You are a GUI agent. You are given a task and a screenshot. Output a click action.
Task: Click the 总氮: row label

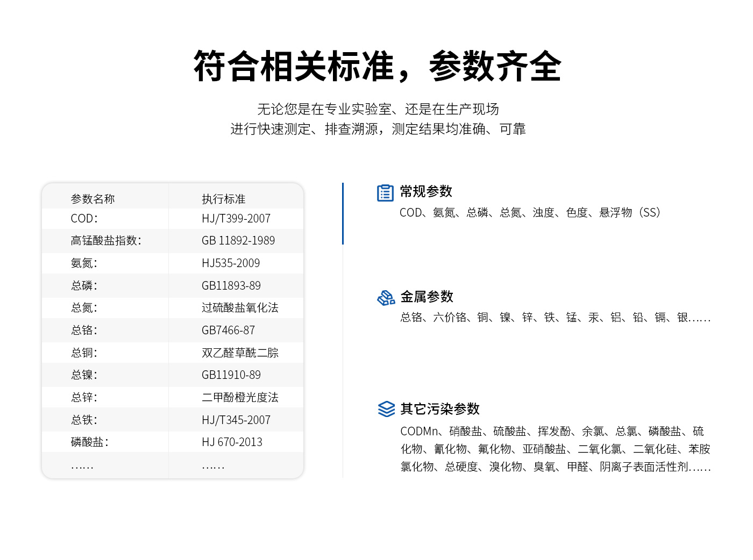point(84,308)
